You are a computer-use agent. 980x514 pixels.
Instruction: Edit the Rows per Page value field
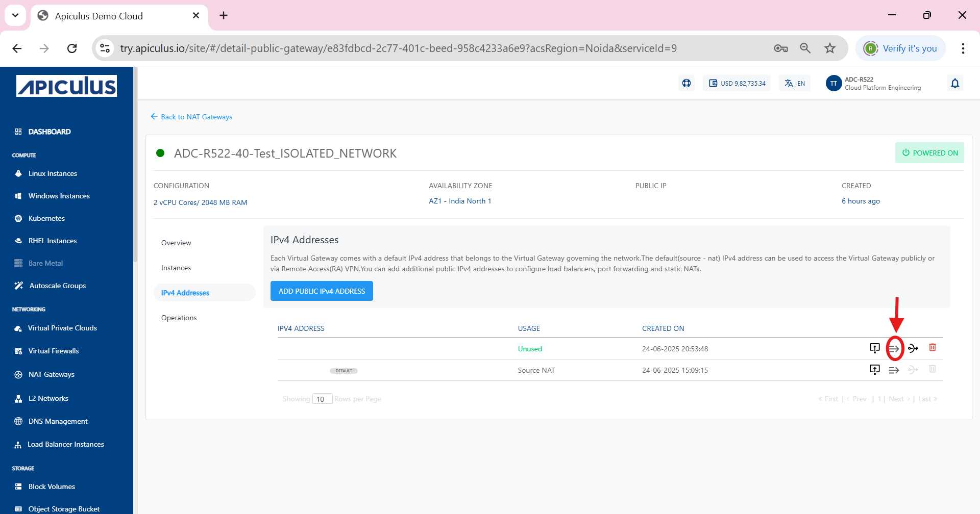coord(322,398)
